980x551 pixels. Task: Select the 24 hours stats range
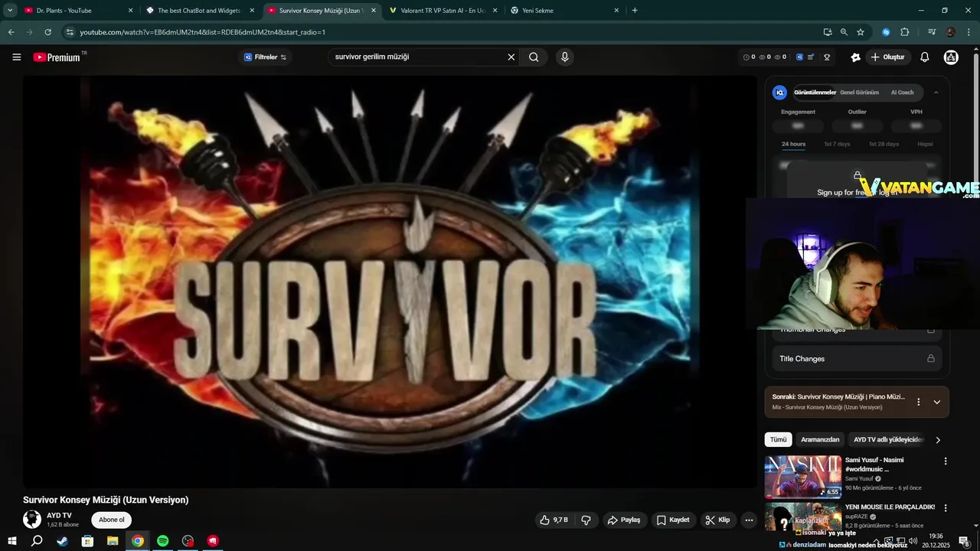tap(793, 144)
